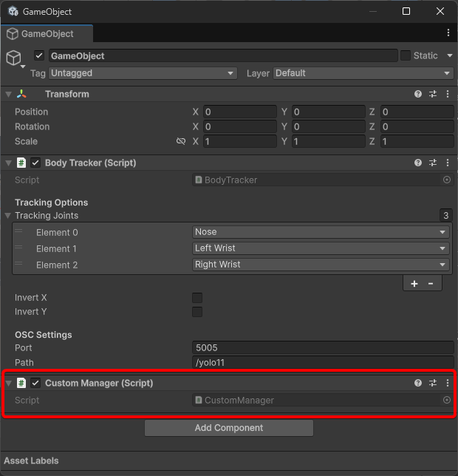Click the scale constrain proportions link icon

pyautogui.click(x=181, y=141)
